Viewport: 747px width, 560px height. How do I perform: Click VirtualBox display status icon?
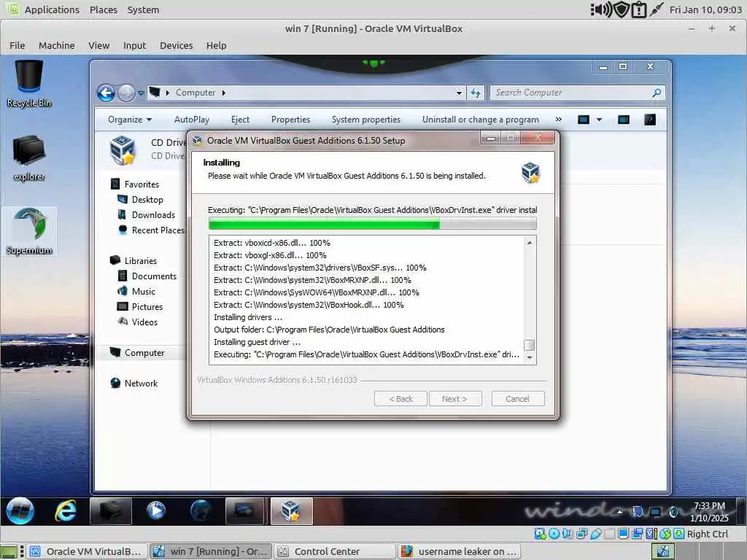623,534
